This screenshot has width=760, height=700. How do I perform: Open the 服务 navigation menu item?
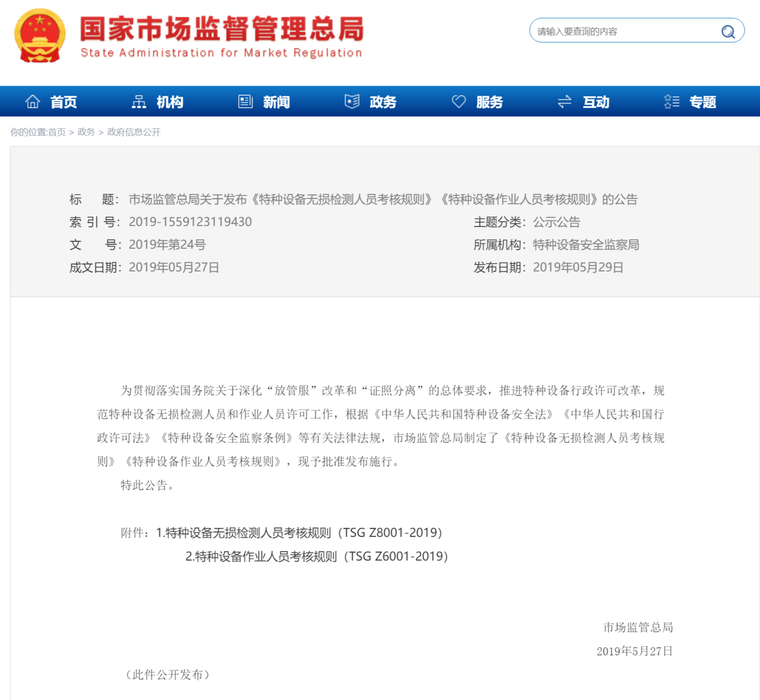490,102
